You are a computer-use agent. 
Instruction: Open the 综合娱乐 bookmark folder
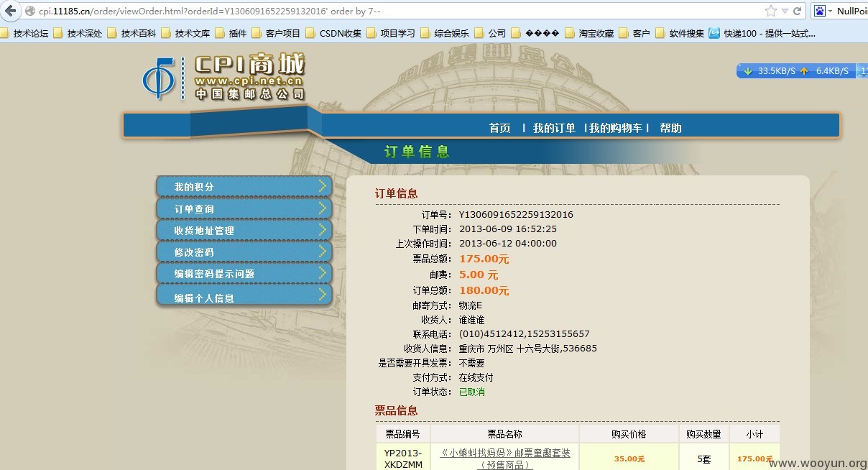point(445,33)
